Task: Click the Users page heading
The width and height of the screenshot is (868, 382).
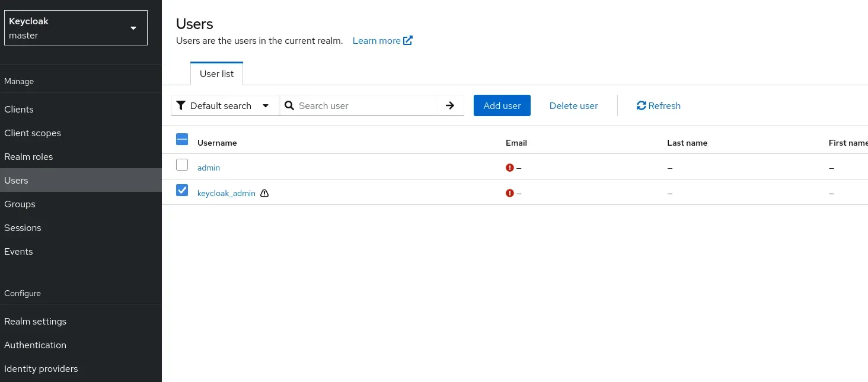Action: coord(194,24)
